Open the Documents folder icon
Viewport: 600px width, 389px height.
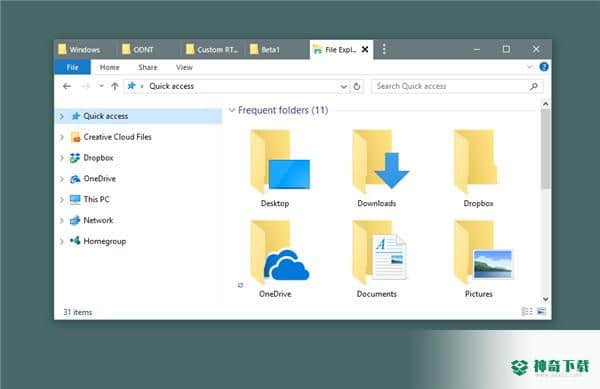[x=379, y=252]
